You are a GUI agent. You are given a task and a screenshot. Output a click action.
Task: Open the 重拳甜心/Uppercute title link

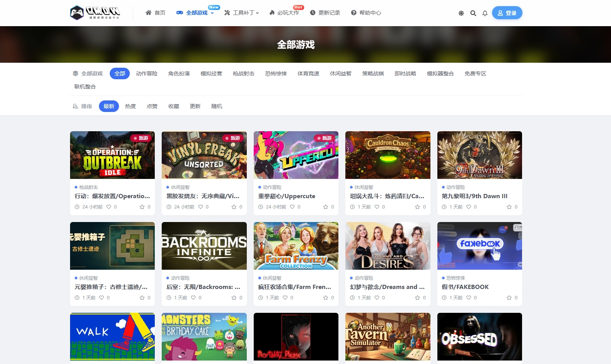pyautogui.click(x=287, y=196)
